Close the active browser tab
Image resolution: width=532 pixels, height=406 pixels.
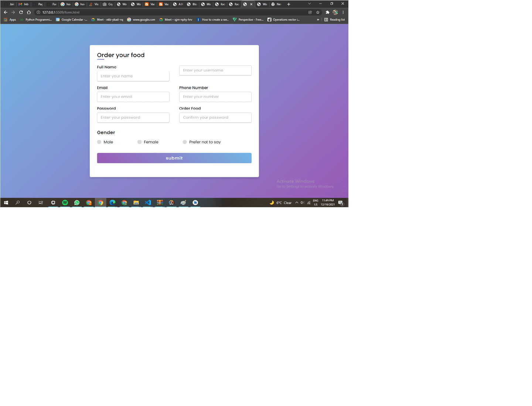(251, 4)
